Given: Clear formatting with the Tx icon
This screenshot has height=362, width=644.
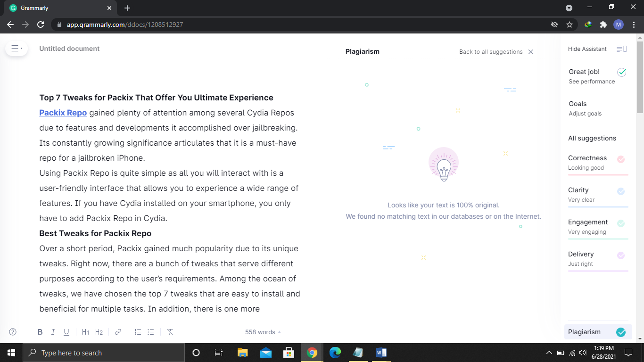Looking at the screenshot, I should (x=170, y=332).
